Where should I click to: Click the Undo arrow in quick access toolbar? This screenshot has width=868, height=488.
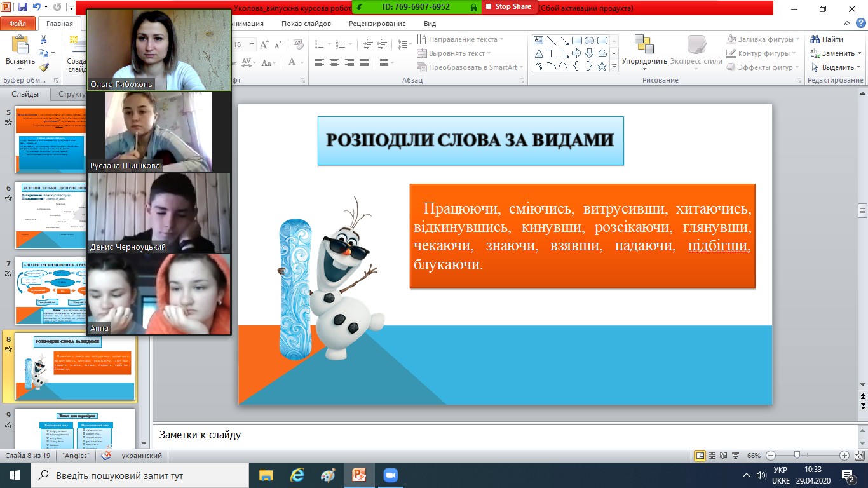(x=37, y=8)
